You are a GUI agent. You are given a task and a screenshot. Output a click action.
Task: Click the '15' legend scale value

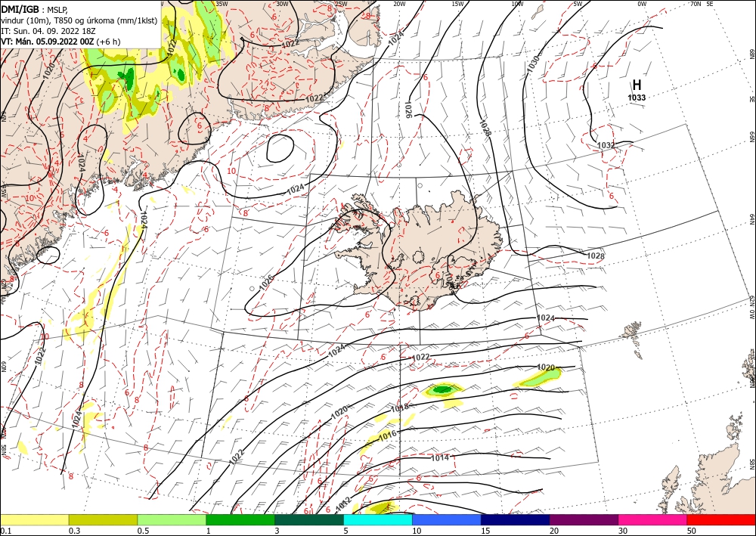[485, 531]
